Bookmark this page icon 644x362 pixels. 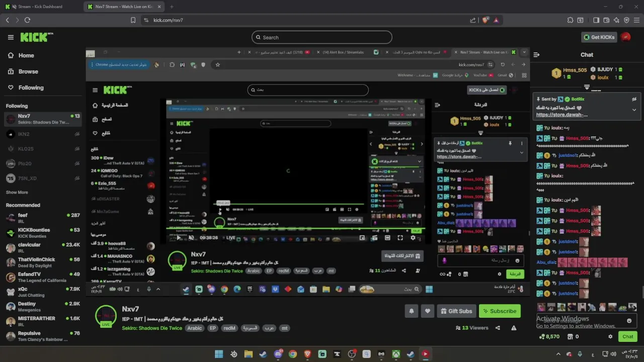133,20
